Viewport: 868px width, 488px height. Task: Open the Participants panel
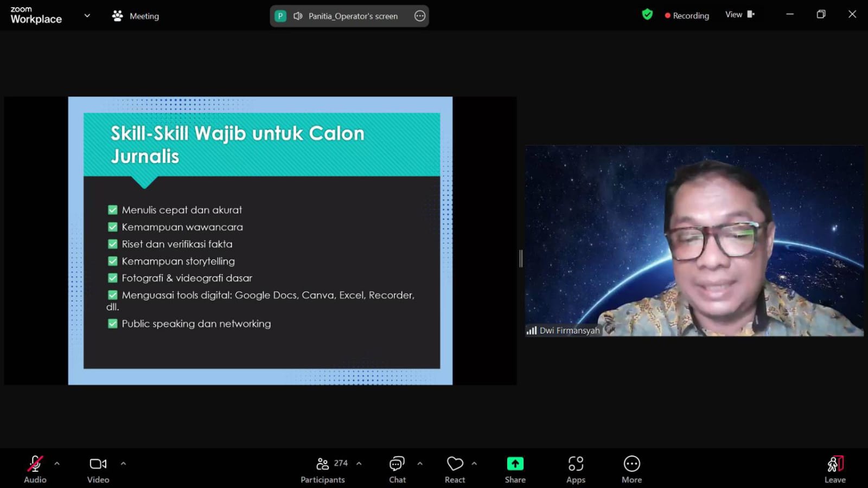[323, 470]
